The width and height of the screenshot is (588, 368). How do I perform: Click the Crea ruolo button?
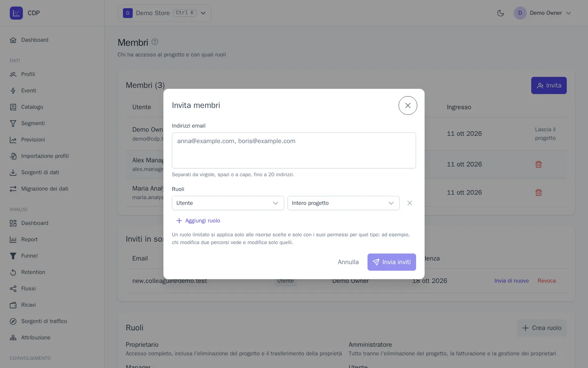tap(542, 328)
